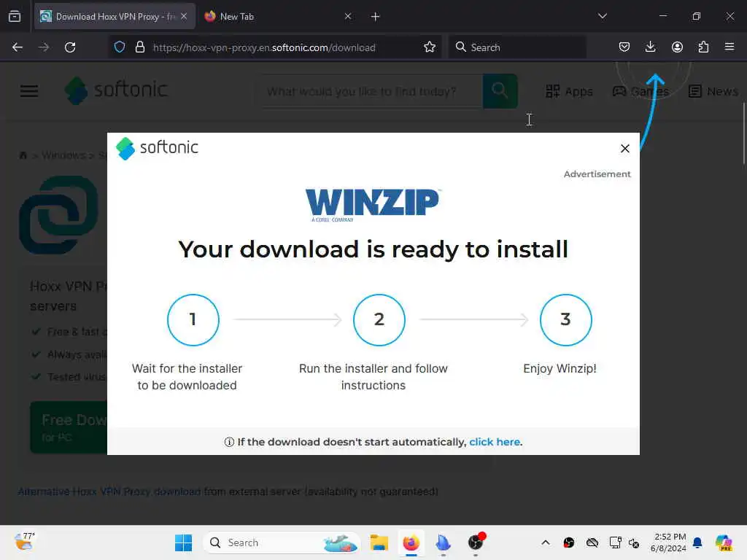Screen dimensions: 747x560
Task: Close the New Tab tab
Action: tap(348, 16)
